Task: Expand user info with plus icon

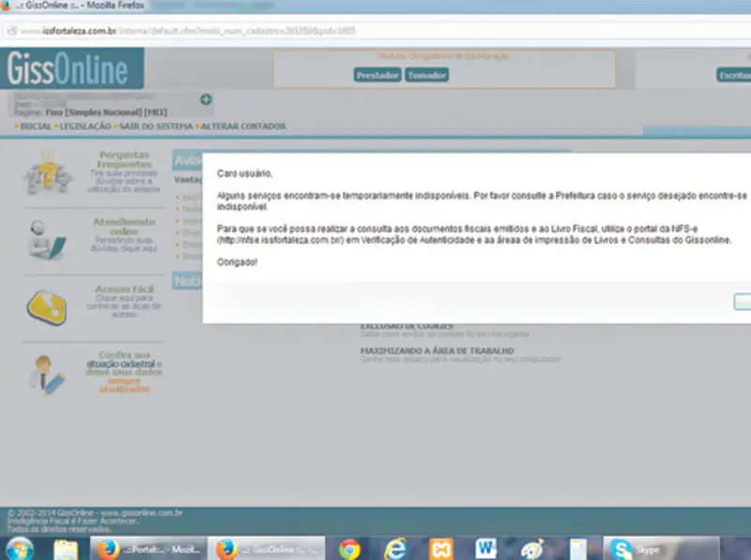Action: 206,99
